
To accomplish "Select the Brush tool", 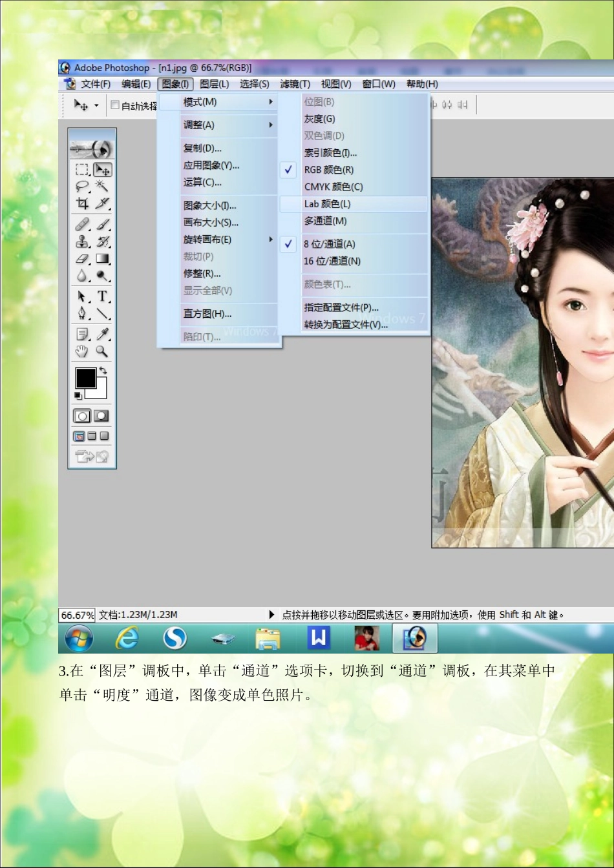I will (x=102, y=225).
